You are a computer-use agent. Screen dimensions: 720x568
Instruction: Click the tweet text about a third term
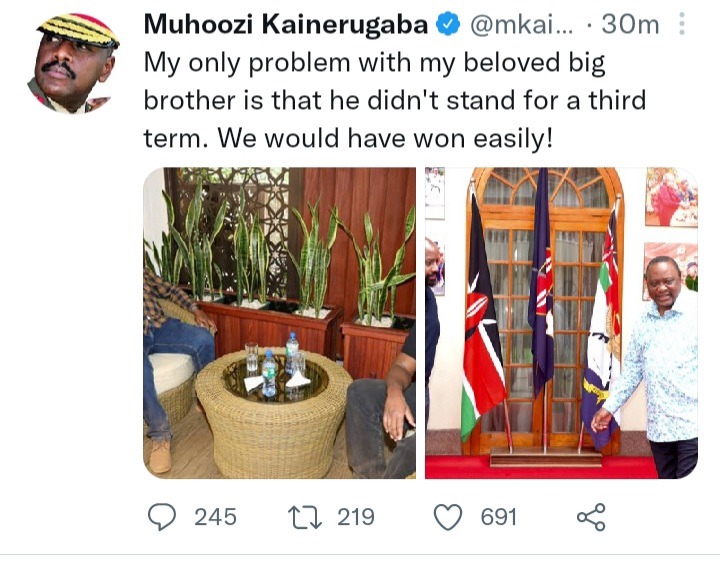[x=395, y=101]
